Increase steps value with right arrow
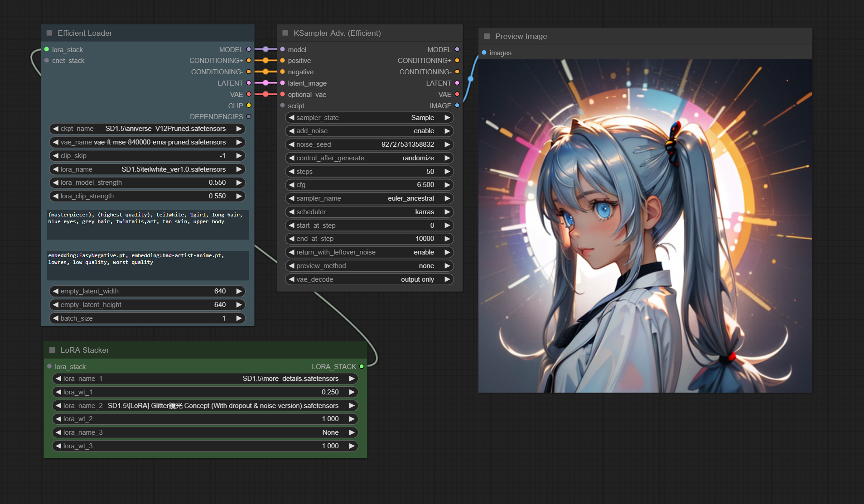 tap(447, 172)
